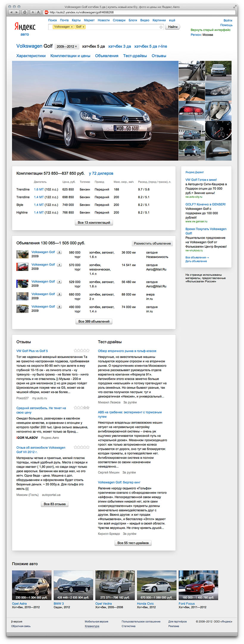Open the ещё more services menu
The height and width of the screenshot is (644, 244).
pyautogui.click(x=172, y=20)
